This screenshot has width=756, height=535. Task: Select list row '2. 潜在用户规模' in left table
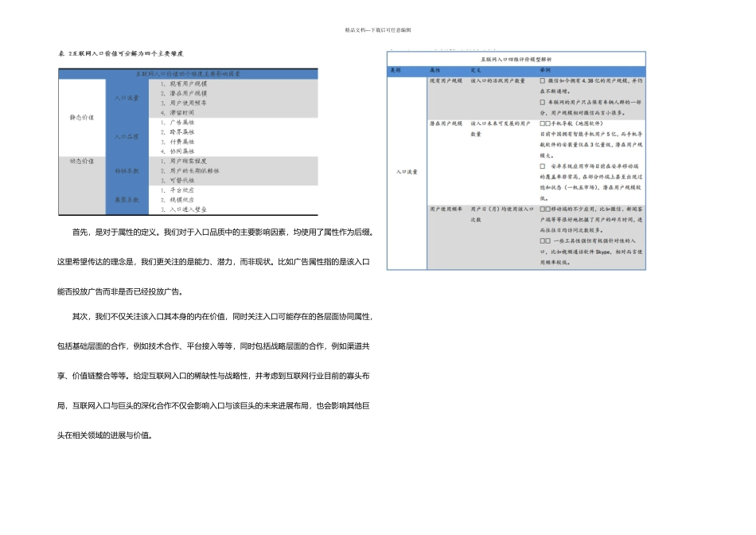[184, 94]
